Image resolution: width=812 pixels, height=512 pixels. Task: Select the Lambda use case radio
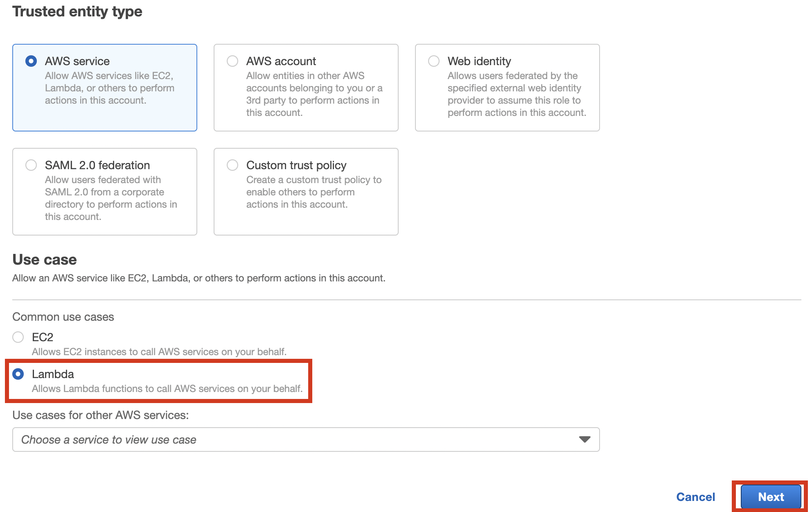[18, 374]
